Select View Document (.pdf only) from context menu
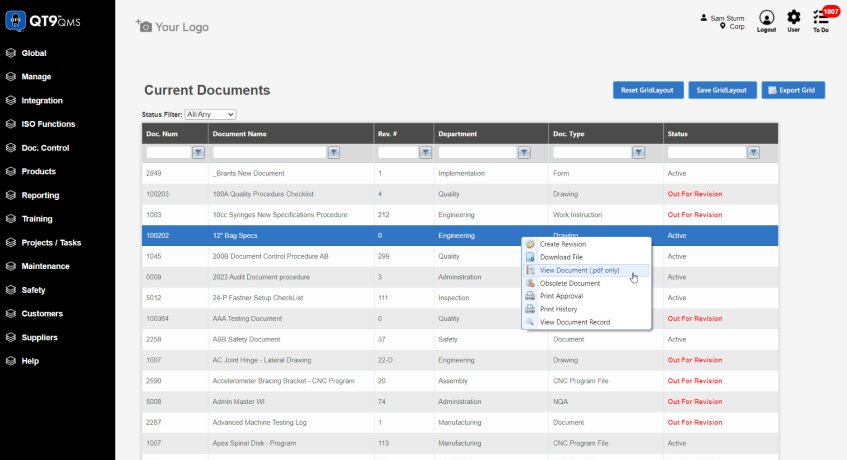The image size is (847, 460). coord(579,270)
